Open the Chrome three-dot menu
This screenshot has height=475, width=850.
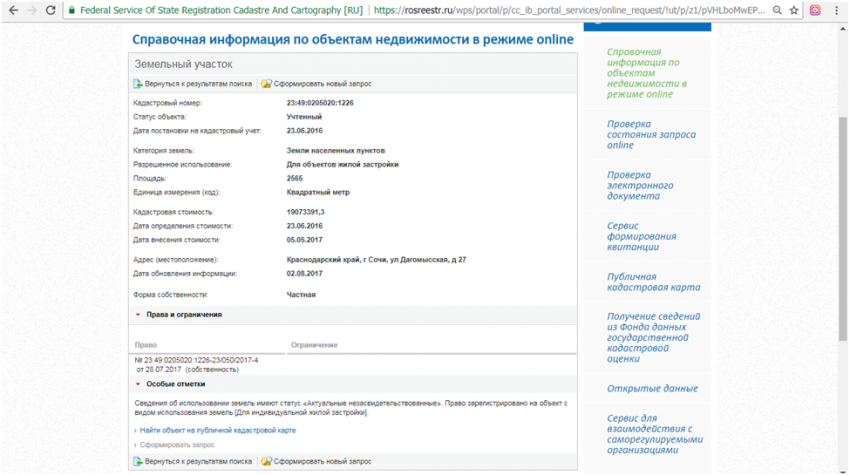pos(838,10)
